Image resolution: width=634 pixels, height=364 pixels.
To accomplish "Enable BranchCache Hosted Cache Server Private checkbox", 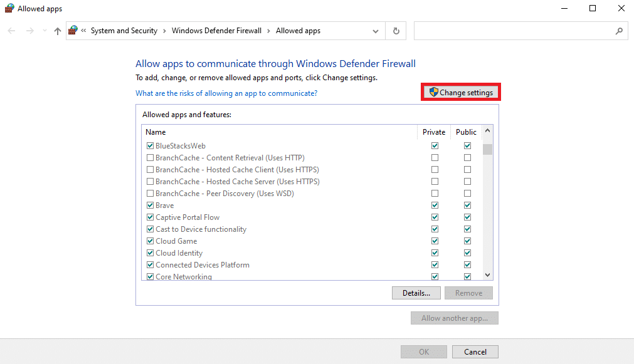I will [435, 182].
